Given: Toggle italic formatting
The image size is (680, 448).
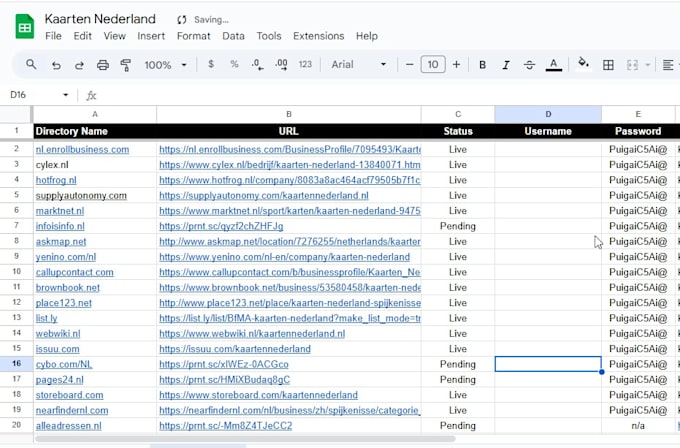Looking at the screenshot, I should pyautogui.click(x=506, y=65).
